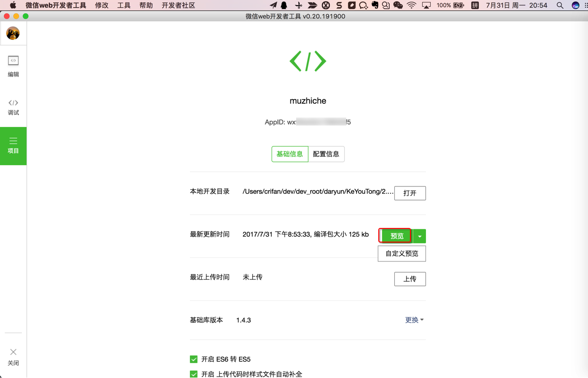The image size is (588, 378).
Task: Click the green code logo icon
Action: click(x=308, y=61)
